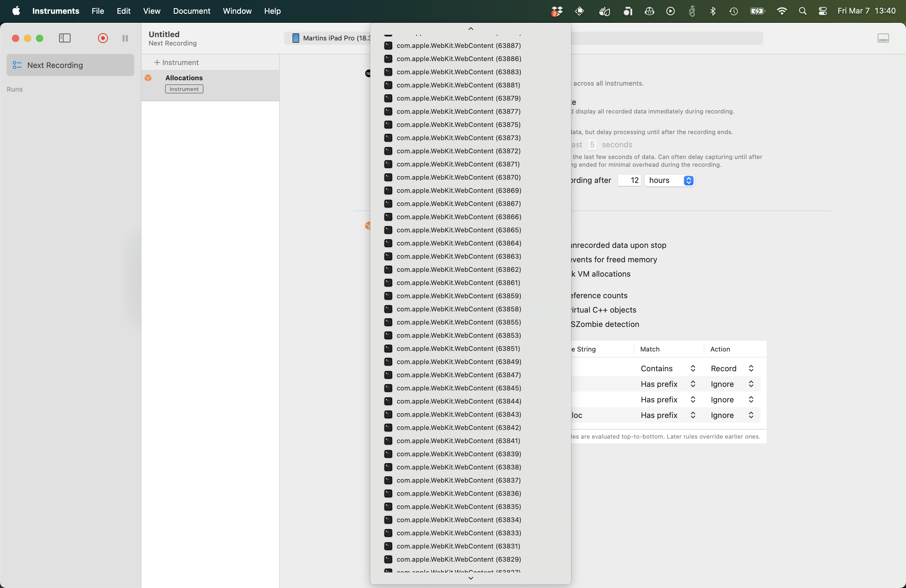Open Has prefix dropdown in malloc row
Screen dimensions: 906x588
[668, 415]
